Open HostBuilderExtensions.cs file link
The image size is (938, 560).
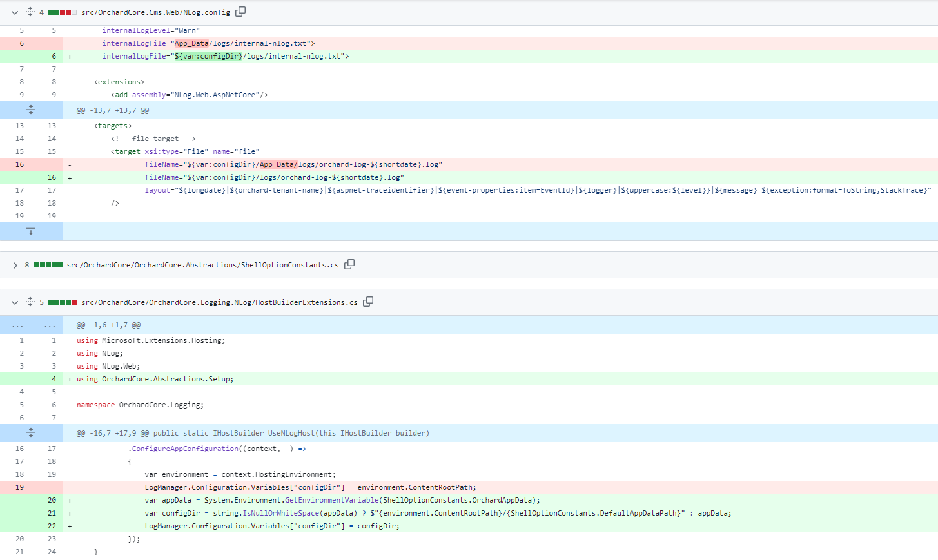(x=219, y=302)
